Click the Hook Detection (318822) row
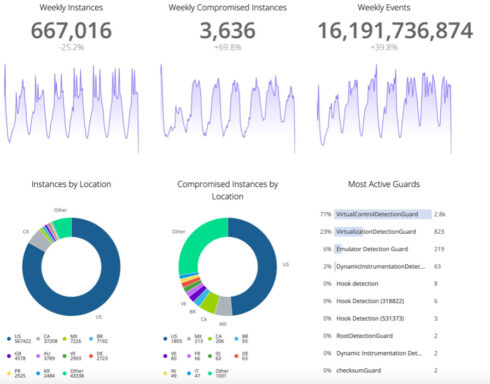Viewport: 490px width, 384px height. point(380,301)
